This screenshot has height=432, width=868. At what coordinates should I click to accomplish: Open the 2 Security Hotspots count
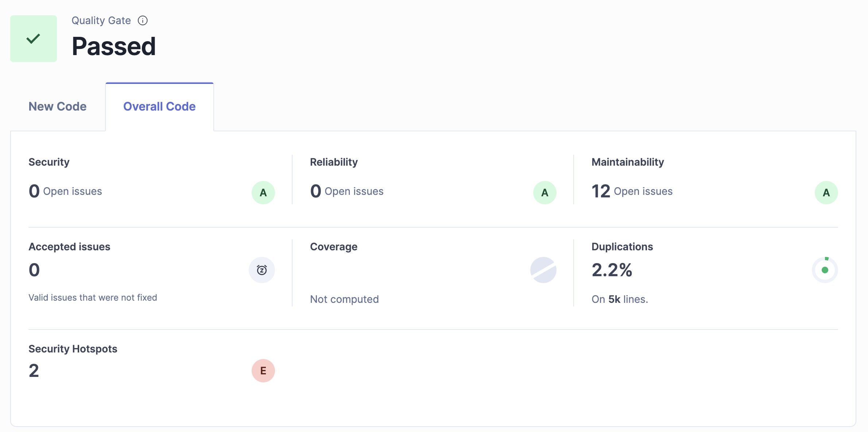(34, 371)
